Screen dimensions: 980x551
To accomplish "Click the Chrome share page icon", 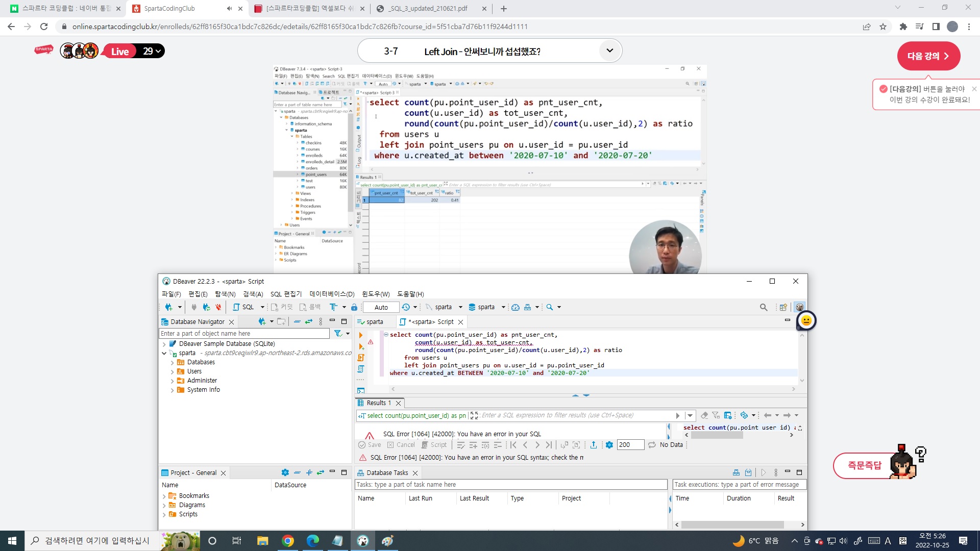I will (x=867, y=27).
